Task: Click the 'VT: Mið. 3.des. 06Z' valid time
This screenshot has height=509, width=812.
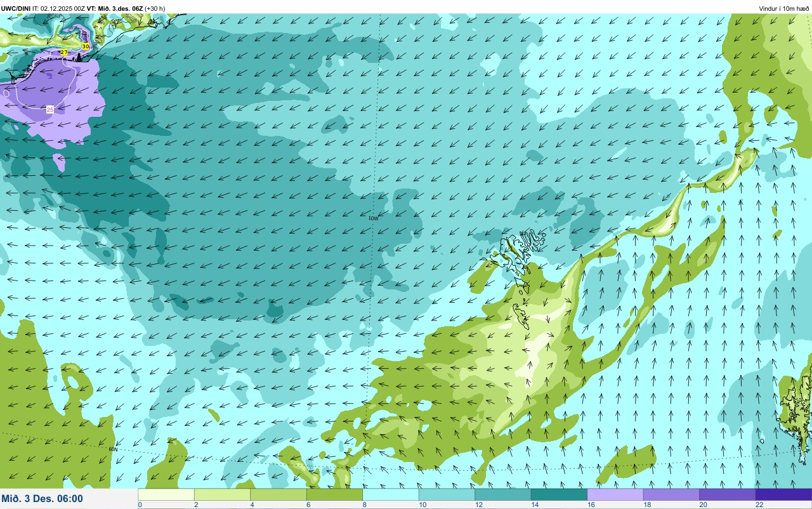Action: point(115,8)
